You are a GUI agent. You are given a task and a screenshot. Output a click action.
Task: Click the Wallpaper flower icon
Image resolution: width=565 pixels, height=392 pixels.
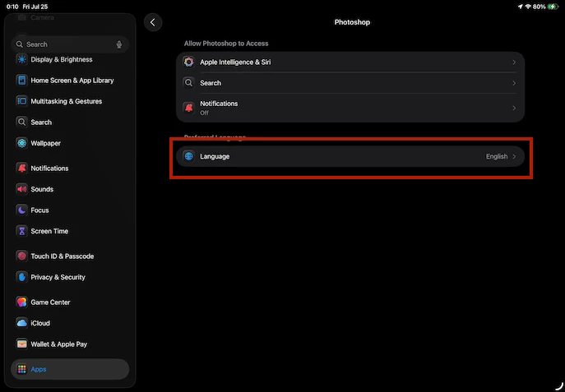21,143
